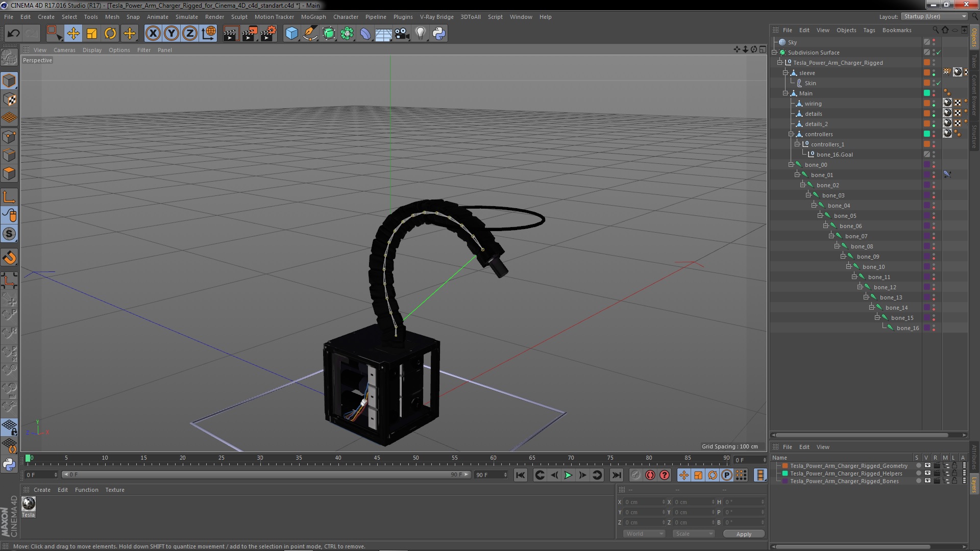980x551 pixels.
Task: Click the Python icon in top toolbar
Action: click(439, 34)
